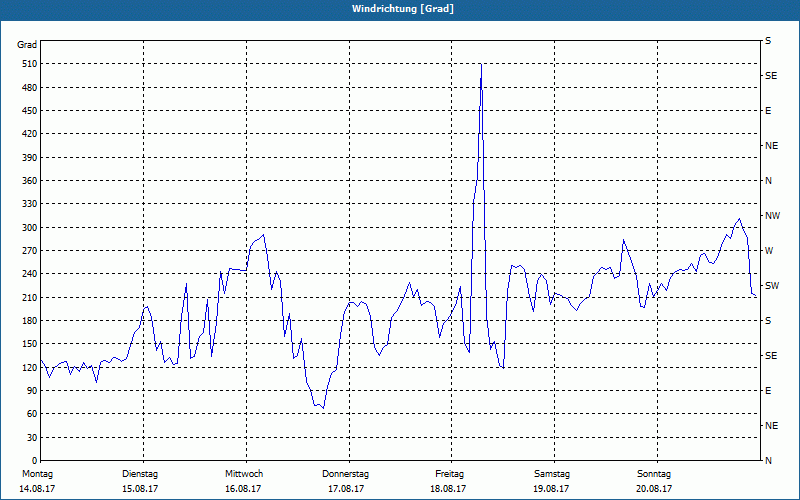Screen dimensions: 800x500
Task: Click the date 15.08.17
Action: click(140, 489)
